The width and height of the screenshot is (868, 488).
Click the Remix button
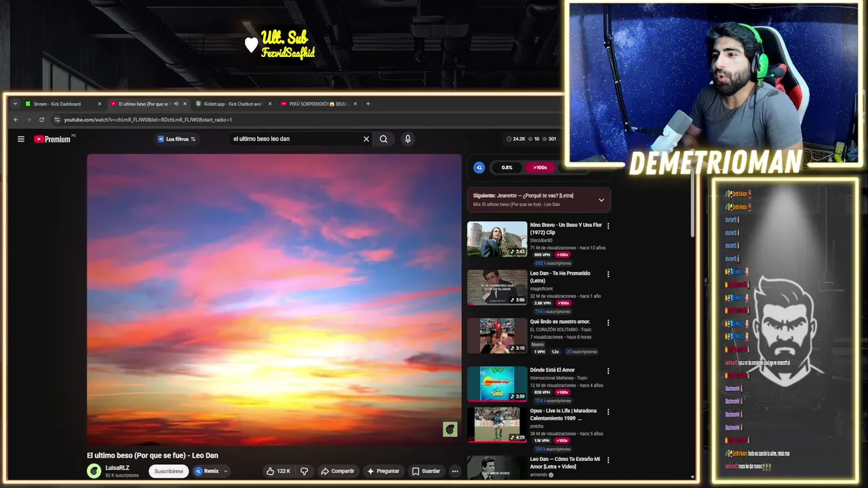[207, 471]
